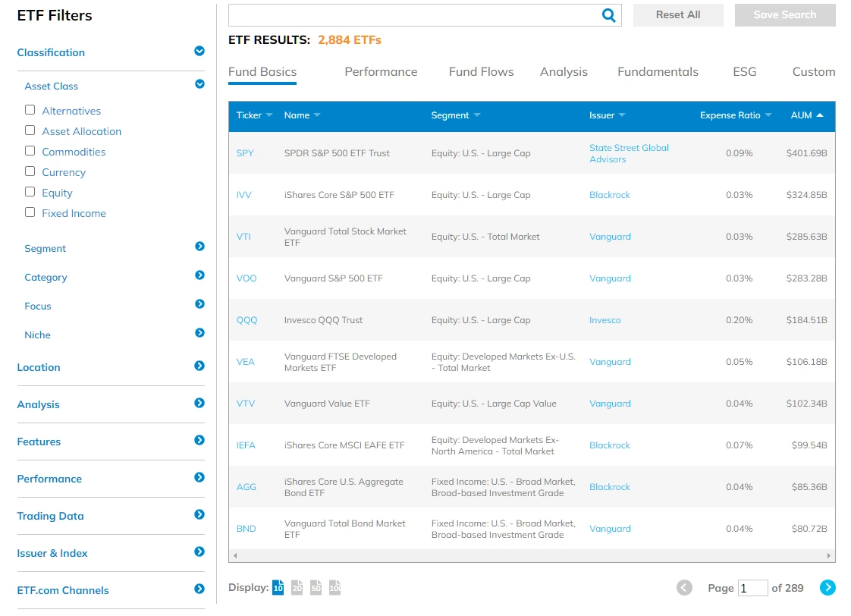Go to previous results page arrow
Viewport: 851px width, 616px height.
[x=684, y=587]
